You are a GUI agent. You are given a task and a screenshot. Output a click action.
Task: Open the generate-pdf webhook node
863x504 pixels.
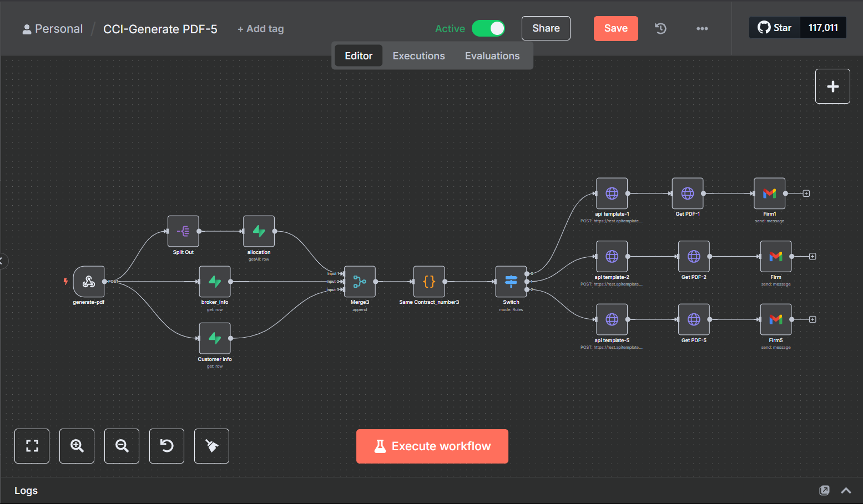pos(88,282)
